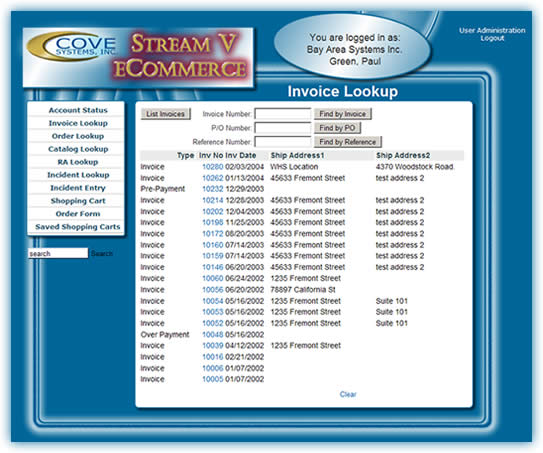Click the Cove Systems logo
Viewport: 543px width, 453px height.
click(72, 47)
